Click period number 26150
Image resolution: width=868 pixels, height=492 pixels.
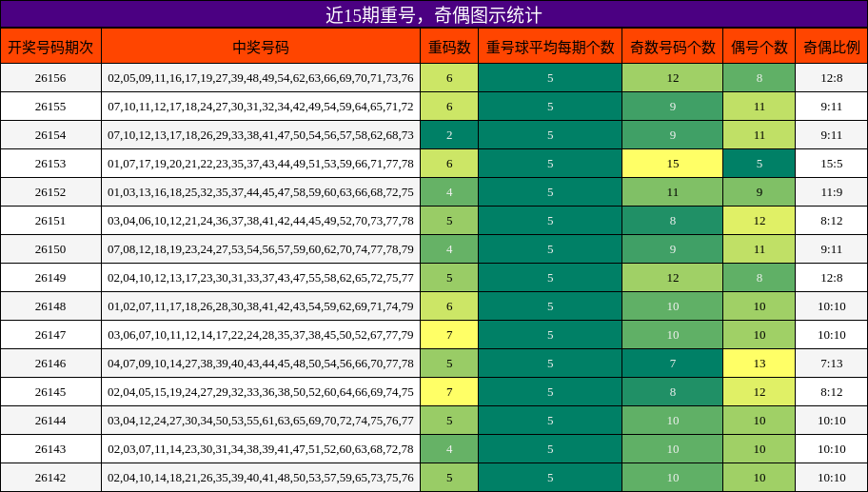click(x=50, y=249)
